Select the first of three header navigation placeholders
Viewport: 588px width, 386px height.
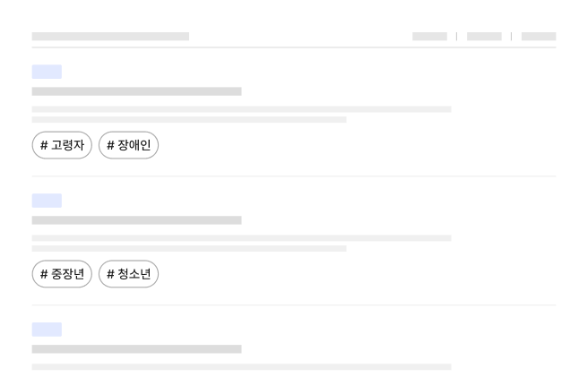coord(429,37)
